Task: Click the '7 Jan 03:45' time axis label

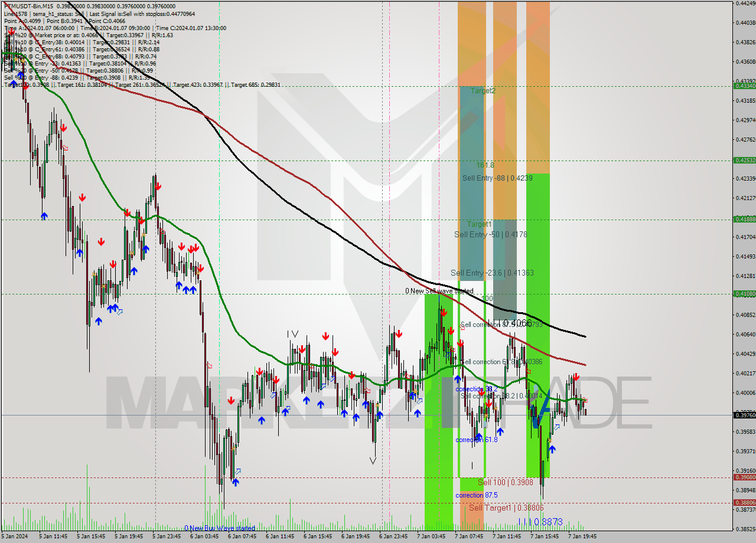Action: (432, 537)
